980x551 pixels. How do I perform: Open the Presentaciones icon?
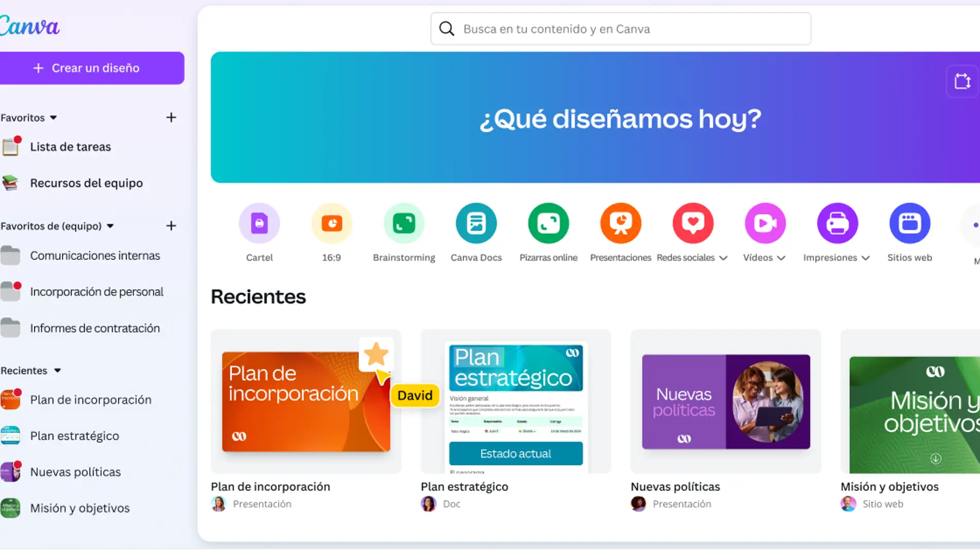[x=620, y=223]
